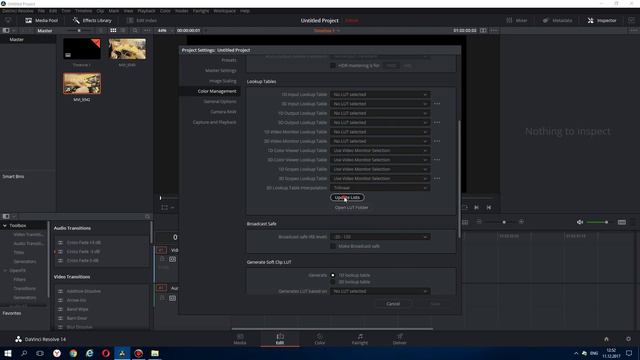This screenshot has width=640, height=360.
Task: Click Open LUT Folder button
Action: [x=351, y=207]
